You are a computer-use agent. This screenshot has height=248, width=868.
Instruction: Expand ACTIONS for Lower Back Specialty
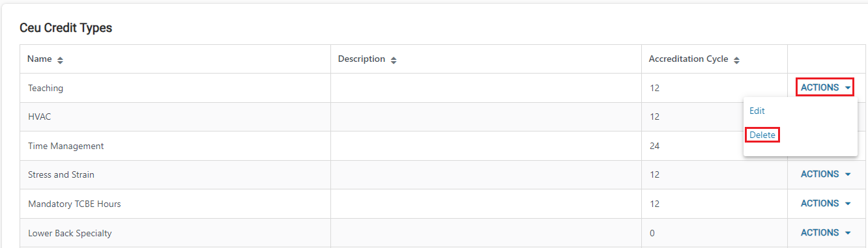point(826,233)
